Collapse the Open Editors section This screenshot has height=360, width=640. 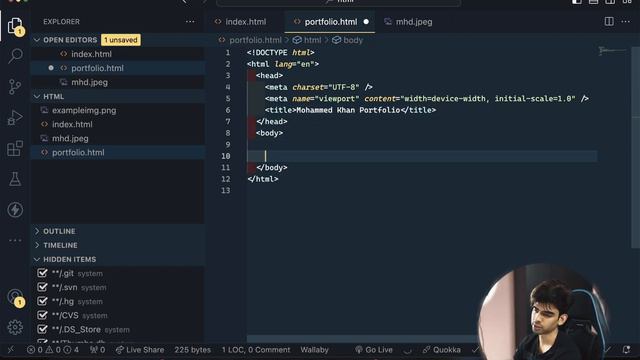pyautogui.click(x=70, y=40)
